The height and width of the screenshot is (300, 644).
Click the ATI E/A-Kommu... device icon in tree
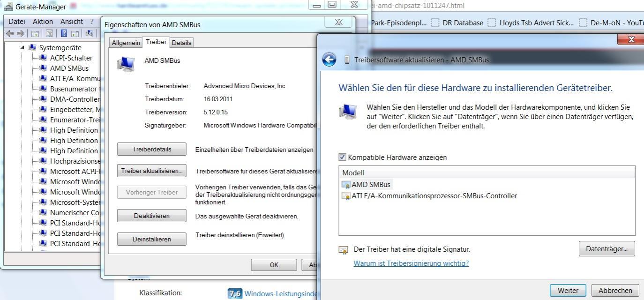43,78
